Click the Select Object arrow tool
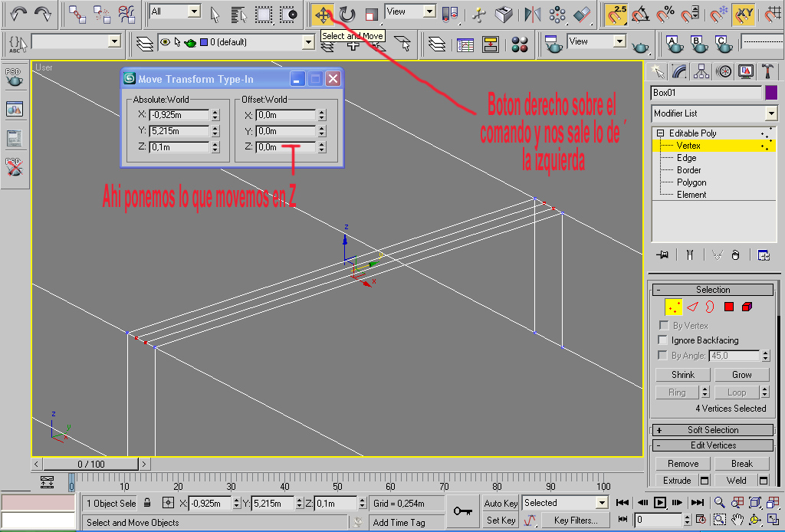 [x=215, y=14]
